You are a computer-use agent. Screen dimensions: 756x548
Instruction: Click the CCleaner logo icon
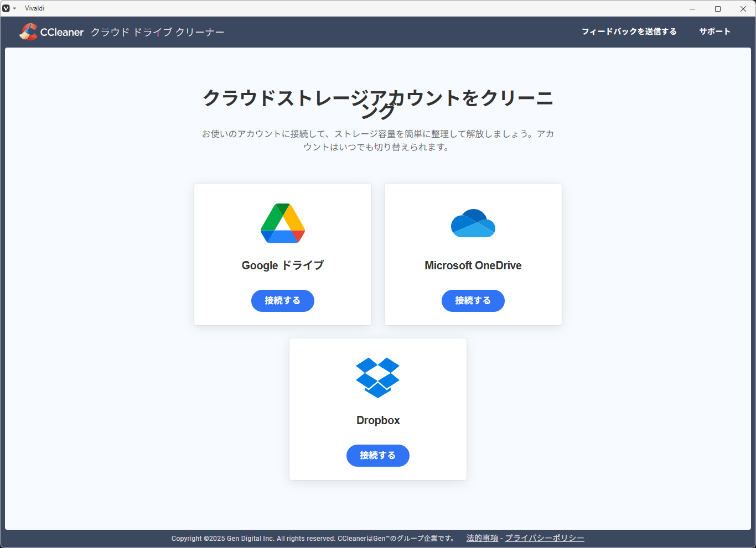point(28,32)
